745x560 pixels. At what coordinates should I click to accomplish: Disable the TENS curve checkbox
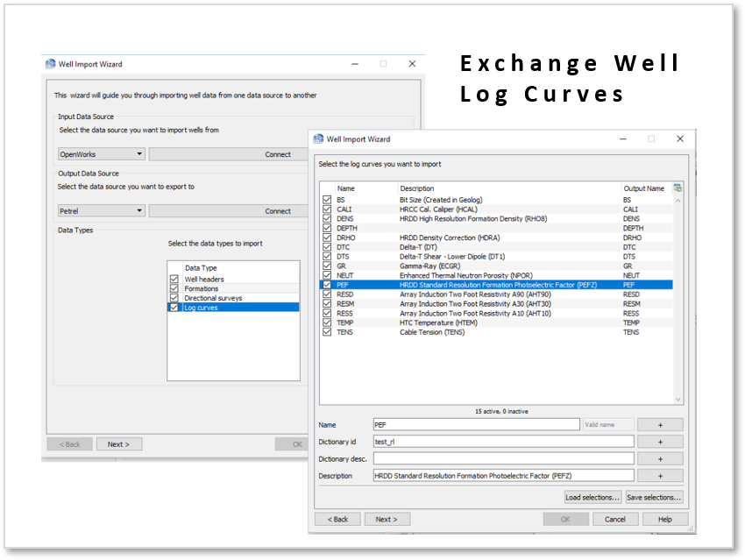pyautogui.click(x=327, y=332)
